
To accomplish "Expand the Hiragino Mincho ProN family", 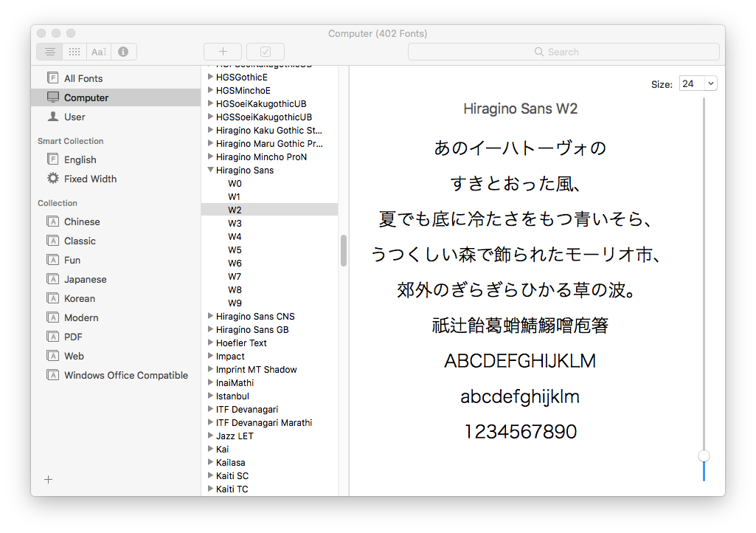I will click(210, 157).
